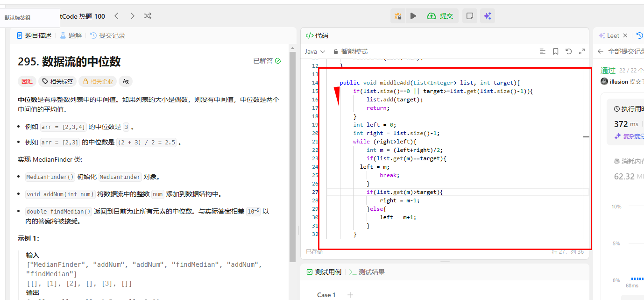Screen dimensions: 644x300
Task: Select the 代码 panel tab
Action: pyautogui.click(x=317, y=36)
